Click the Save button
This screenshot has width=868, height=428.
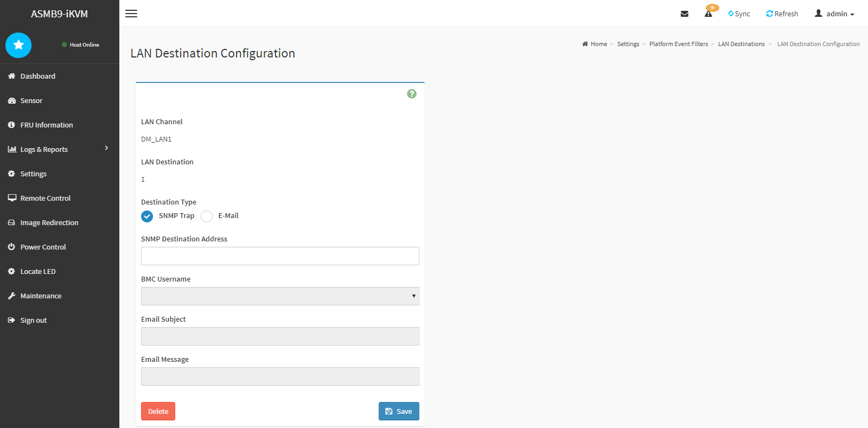pyautogui.click(x=399, y=411)
